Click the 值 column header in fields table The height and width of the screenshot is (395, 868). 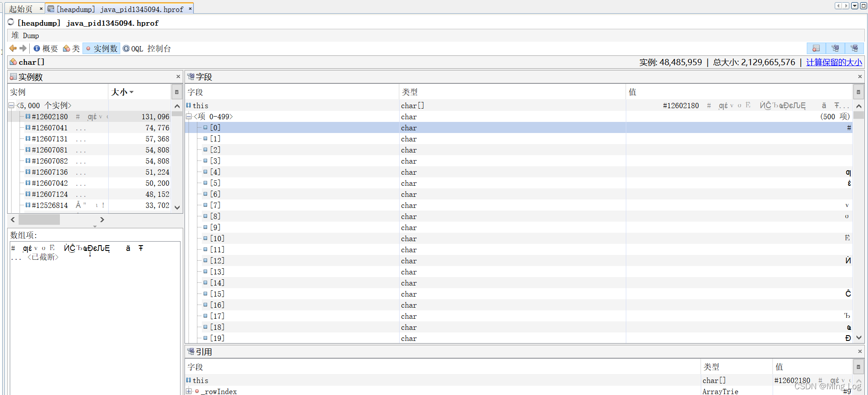[739, 92]
